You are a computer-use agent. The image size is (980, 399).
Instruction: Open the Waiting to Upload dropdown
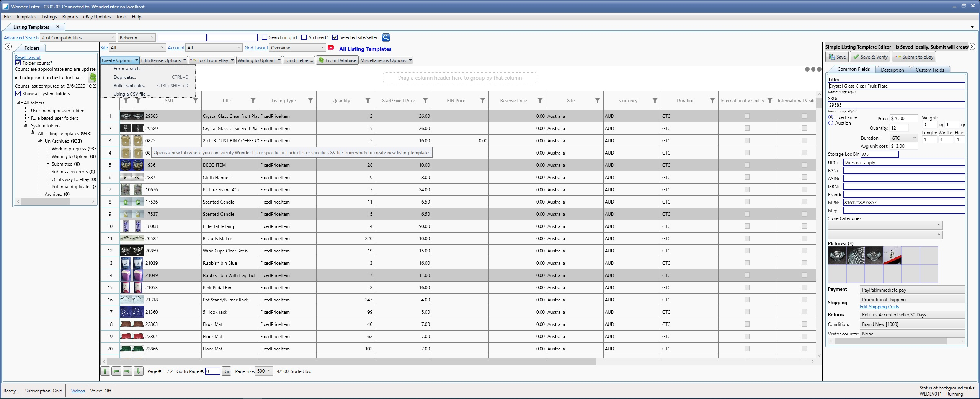tap(259, 60)
